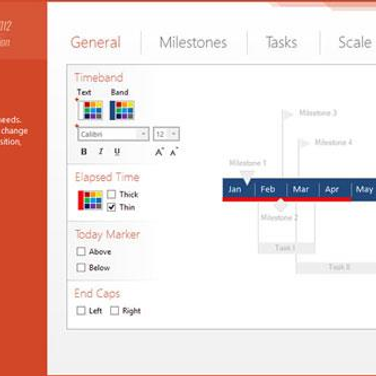Increase font size with grow font icon
The height and width of the screenshot is (376, 376).
[x=159, y=152]
